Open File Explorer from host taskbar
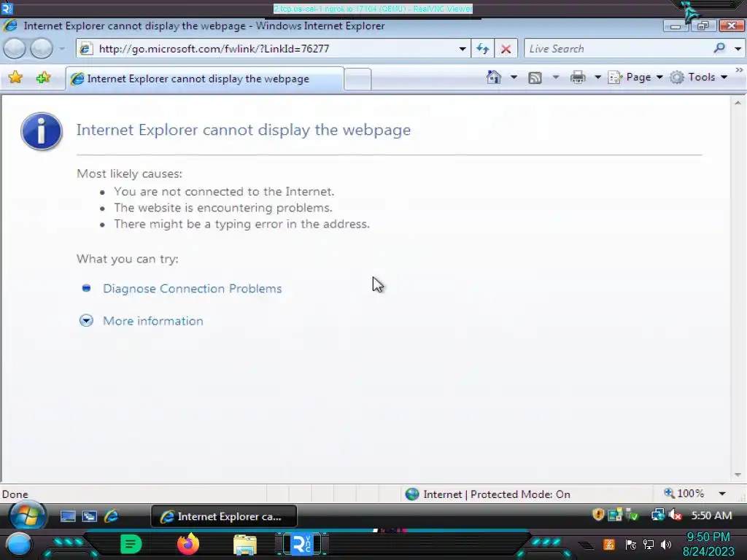The width and height of the screenshot is (747, 560). [x=245, y=545]
